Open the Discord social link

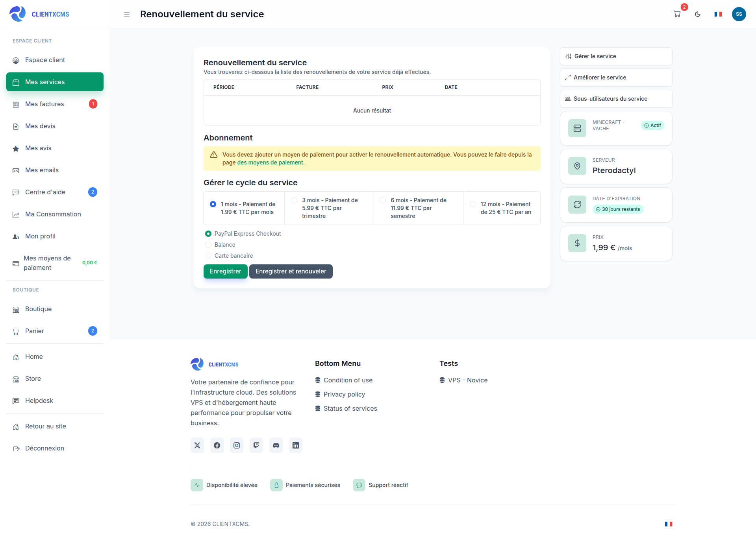tap(276, 445)
